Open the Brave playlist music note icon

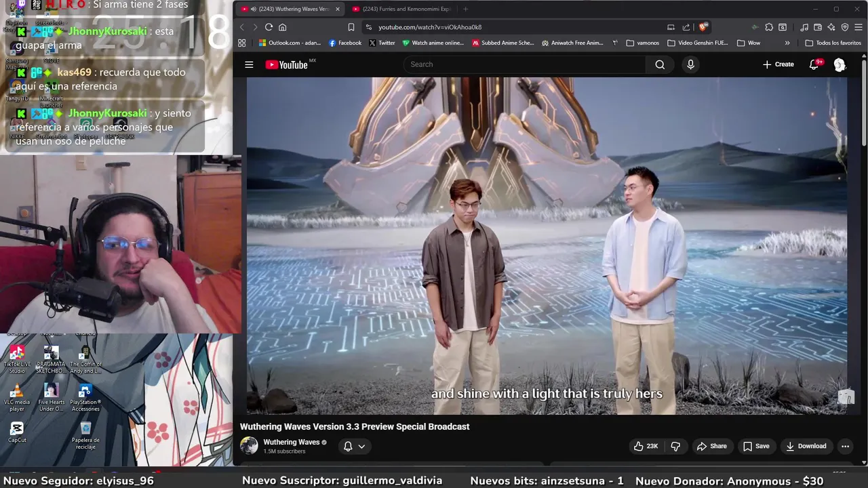point(804,27)
